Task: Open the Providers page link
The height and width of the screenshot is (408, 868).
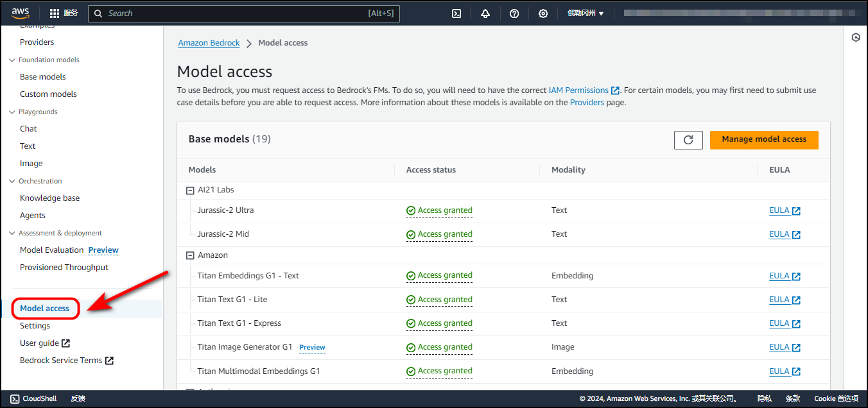Action: coord(587,103)
